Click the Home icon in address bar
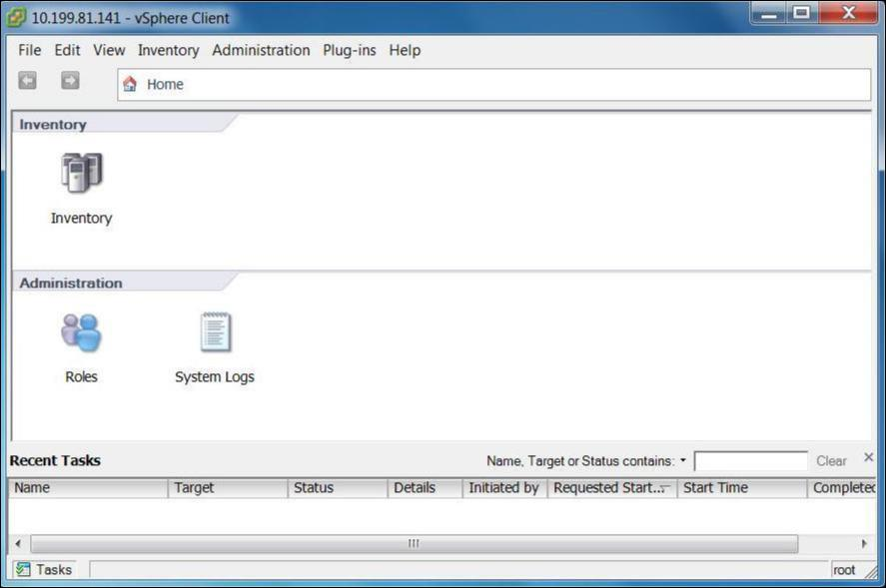Viewport: 886px width, 588px height. [x=130, y=84]
